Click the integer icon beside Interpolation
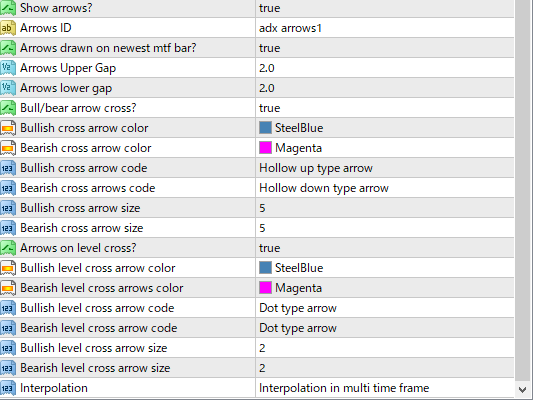Viewport: 539px width, 403px height. pyautogui.click(x=8, y=388)
